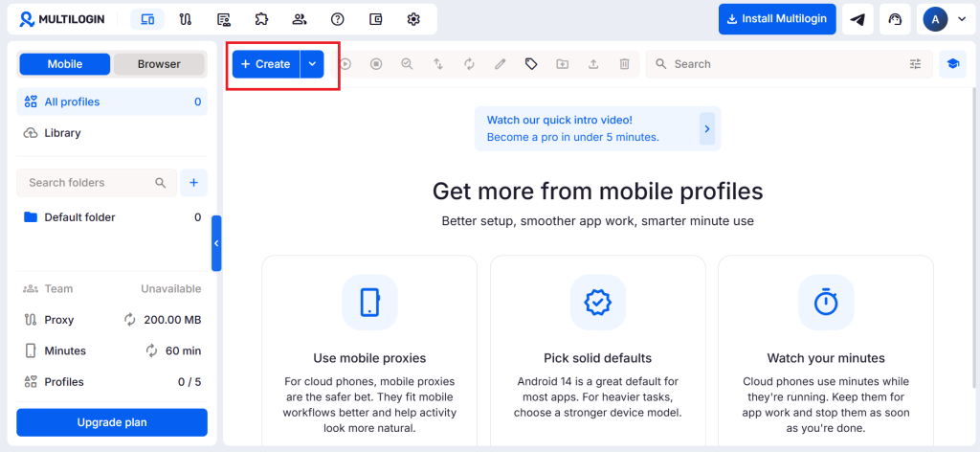The height and width of the screenshot is (452, 980).
Task: Click the Upgrade plan button
Action: pos(112,422)
